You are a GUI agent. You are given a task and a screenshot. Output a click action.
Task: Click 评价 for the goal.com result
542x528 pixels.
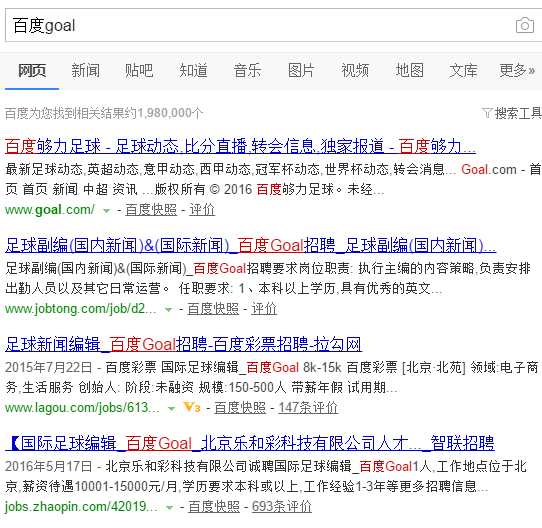(x=202, y=210)
